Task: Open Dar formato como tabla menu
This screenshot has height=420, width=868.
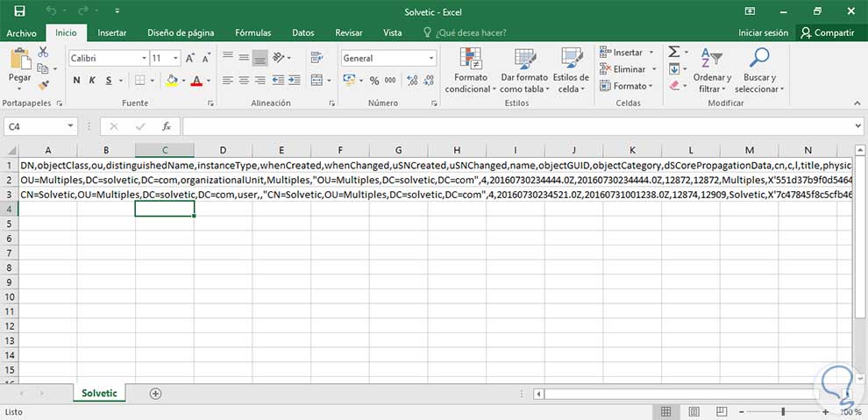Action: [x=523, y=70]
